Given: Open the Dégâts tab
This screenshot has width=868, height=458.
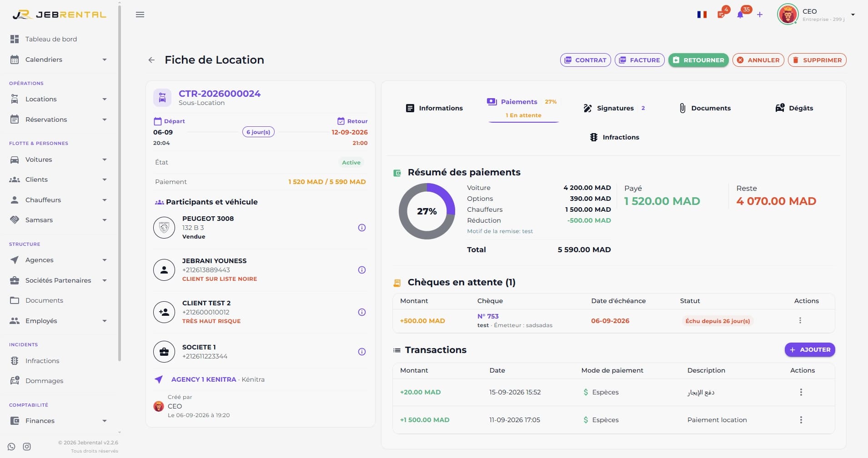Looking at the screenshot, I should pos(794,108).
